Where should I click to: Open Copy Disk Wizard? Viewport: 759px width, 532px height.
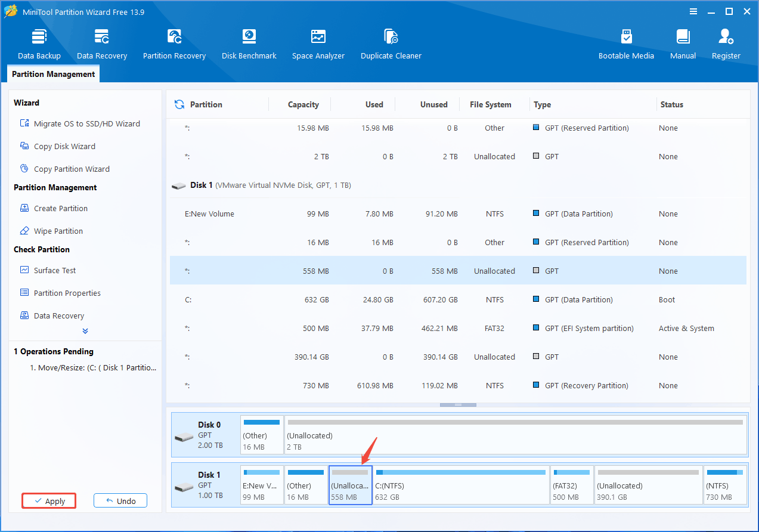57,146
